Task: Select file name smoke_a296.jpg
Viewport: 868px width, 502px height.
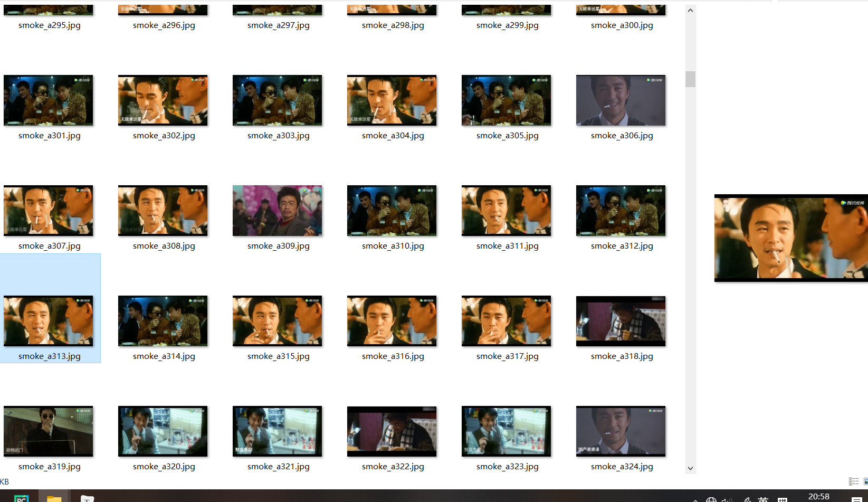Action: pos(164,25)
